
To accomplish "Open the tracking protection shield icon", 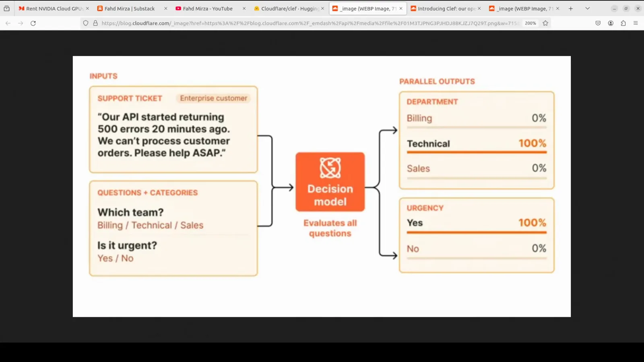I will [86, 23].
